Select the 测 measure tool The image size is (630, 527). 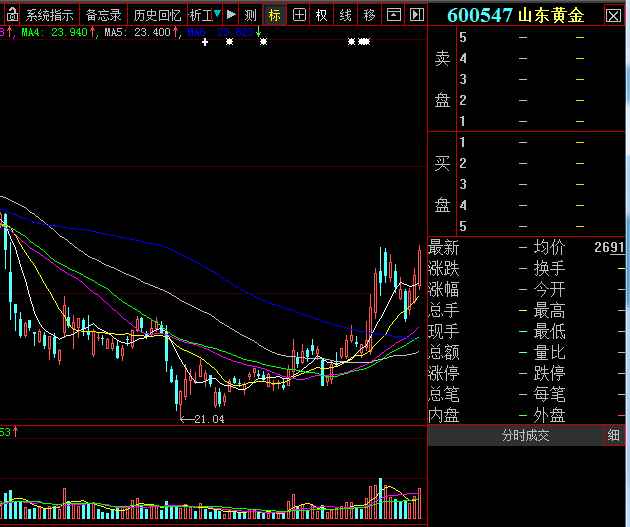251,15
